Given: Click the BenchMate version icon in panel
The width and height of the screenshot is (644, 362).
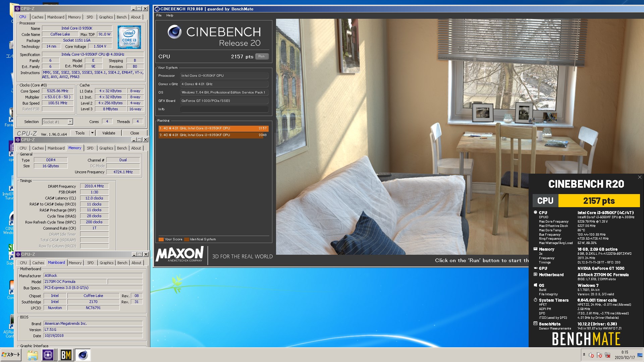Looking at the screenshot, I should pos(535,324).
